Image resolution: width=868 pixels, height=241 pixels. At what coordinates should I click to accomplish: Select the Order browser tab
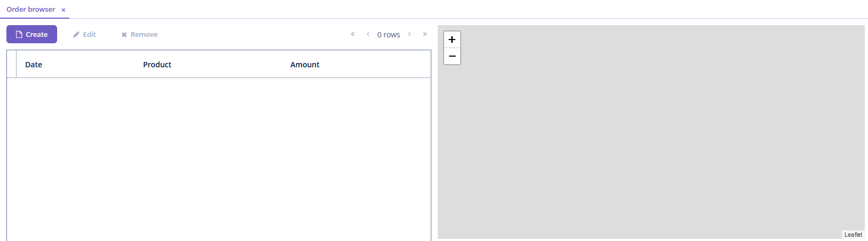point(31,9)
